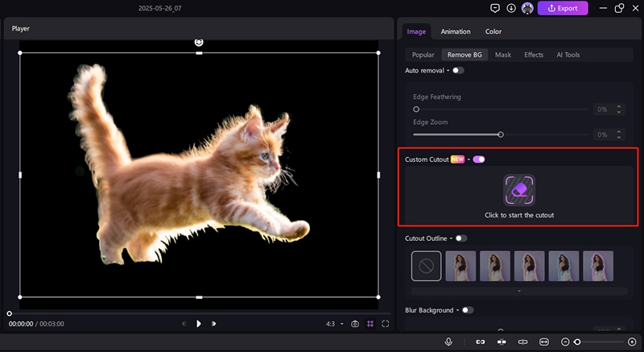Open the download center icon
This screenshot has height=352, width=644.
[511, 8]
